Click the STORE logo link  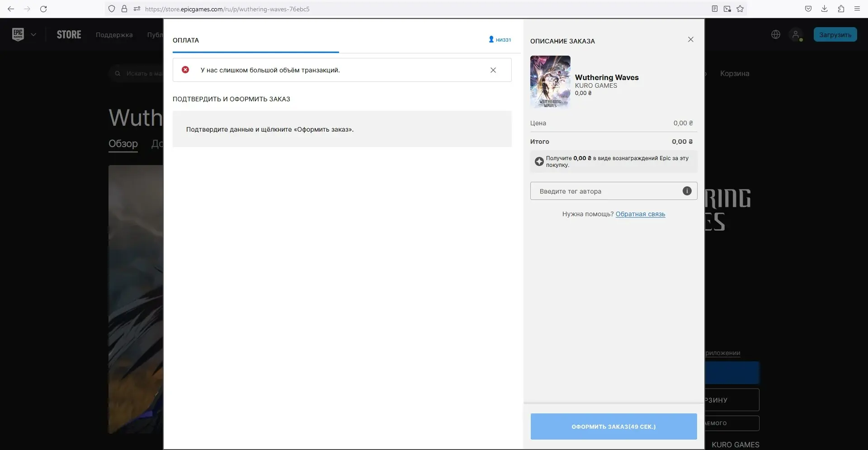pyautogui.click(x=69, y=34)
